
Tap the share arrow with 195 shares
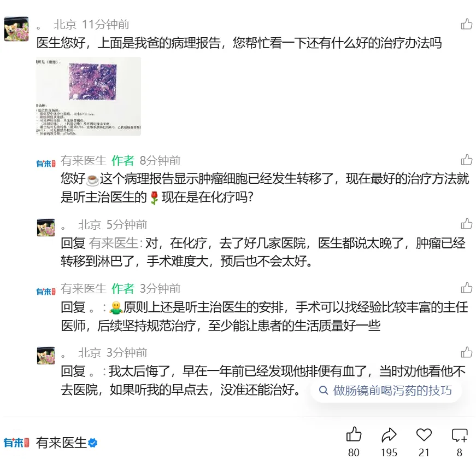tap(389, 435)
